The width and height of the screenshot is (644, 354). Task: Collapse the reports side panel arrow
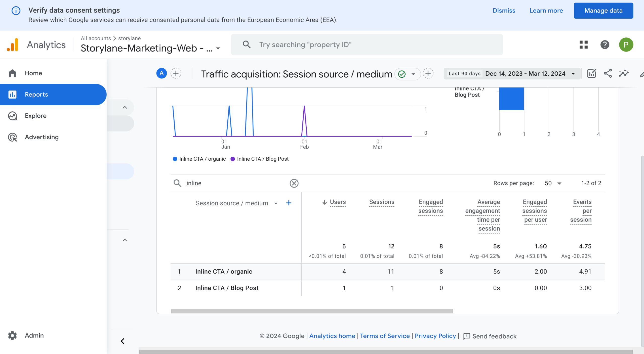[x=123, y=341]
